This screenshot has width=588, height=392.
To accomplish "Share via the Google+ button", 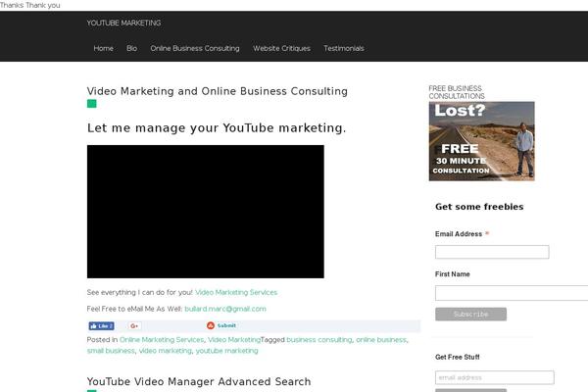I will [134, 326].
